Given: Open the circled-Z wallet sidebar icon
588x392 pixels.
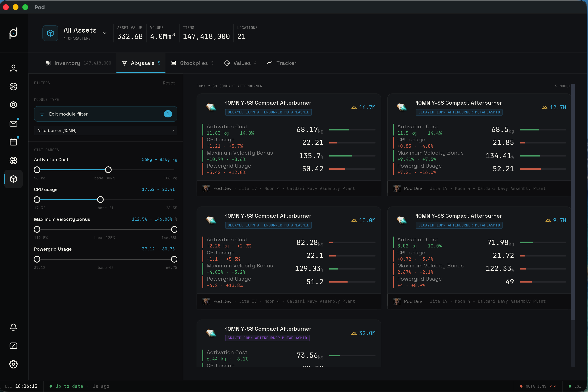Looking at the screenshot, I should pyautogui.click(x=13, y=160).
